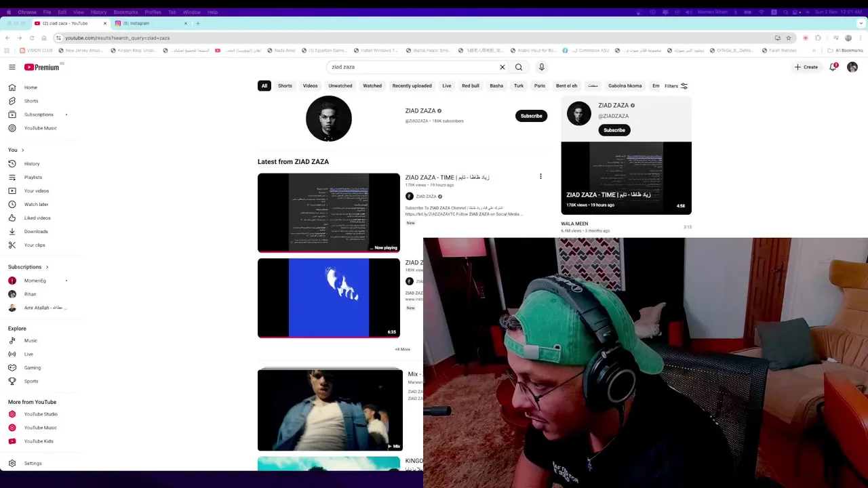Open Liked videos in sidebar

coord(37,218)
